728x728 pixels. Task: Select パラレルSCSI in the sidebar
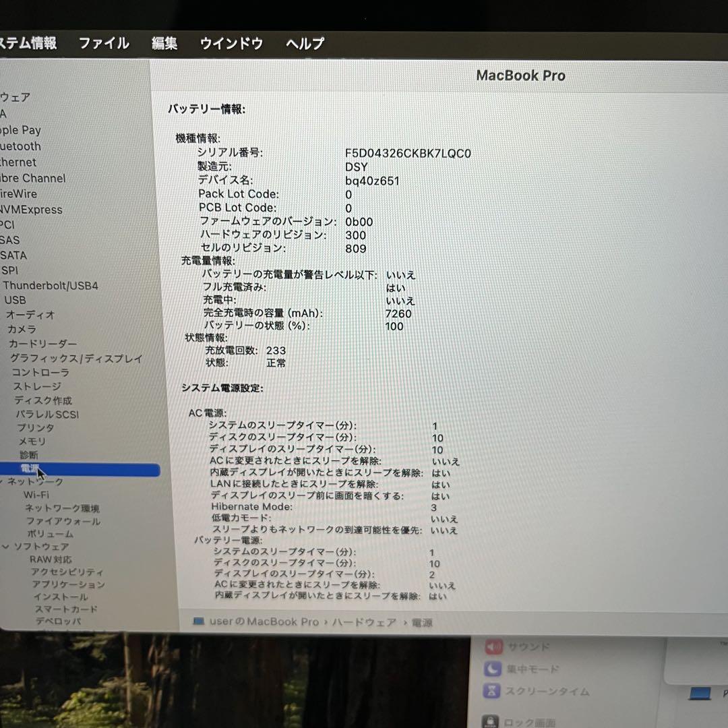[47, 414]
